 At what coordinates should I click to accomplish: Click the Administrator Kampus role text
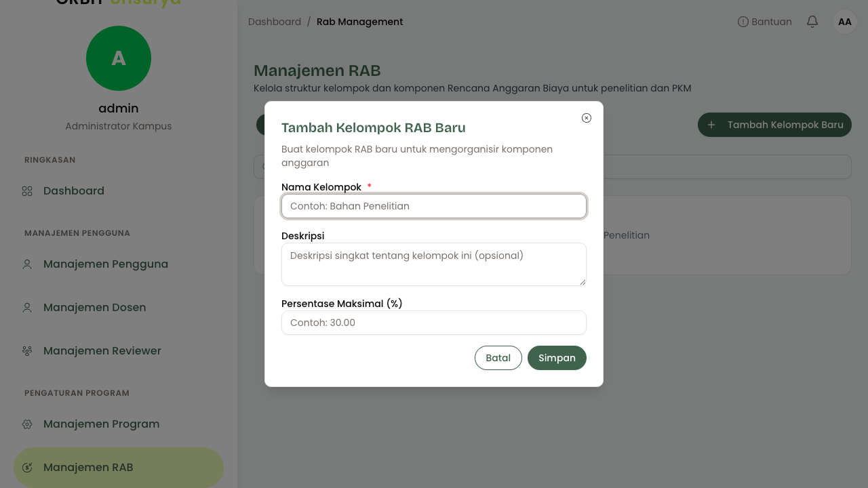pos(119,126)
